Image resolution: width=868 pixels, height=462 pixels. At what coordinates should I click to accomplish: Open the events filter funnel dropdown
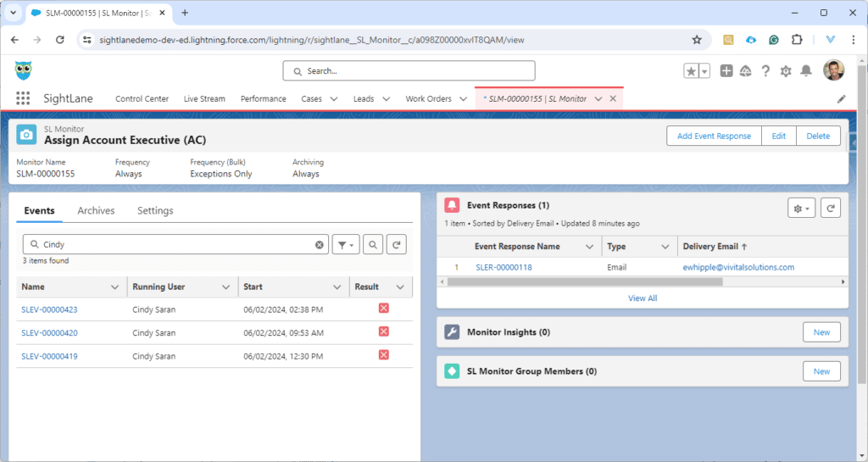(346, 244)
